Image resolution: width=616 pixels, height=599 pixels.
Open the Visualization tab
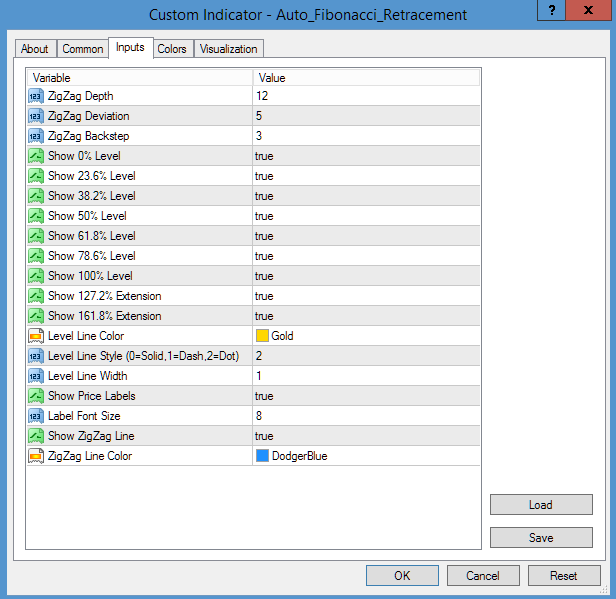tap(228, 49)
